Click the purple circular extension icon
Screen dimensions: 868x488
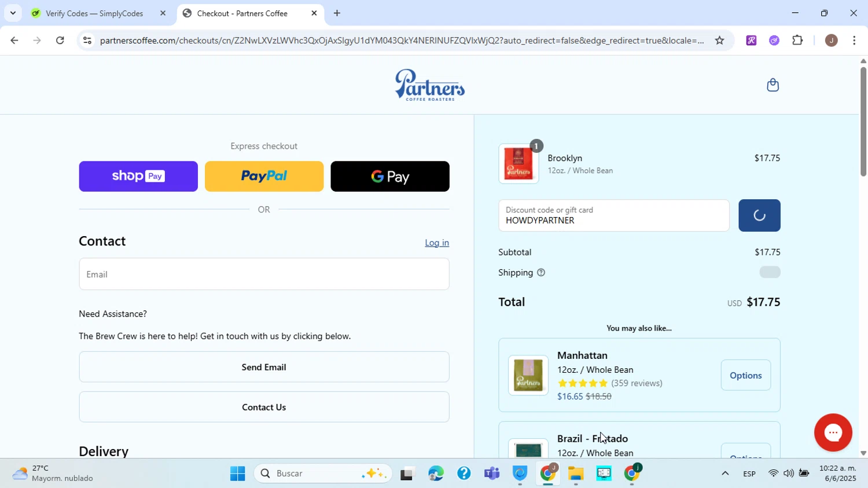click(774, 41)
